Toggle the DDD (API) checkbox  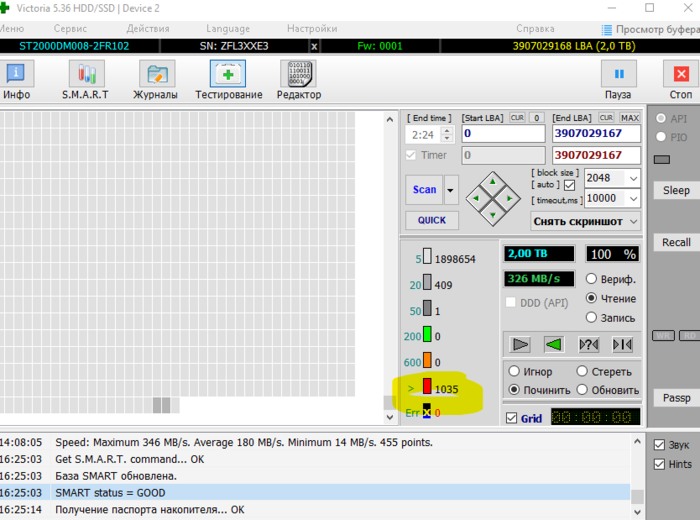click(510, 303)
